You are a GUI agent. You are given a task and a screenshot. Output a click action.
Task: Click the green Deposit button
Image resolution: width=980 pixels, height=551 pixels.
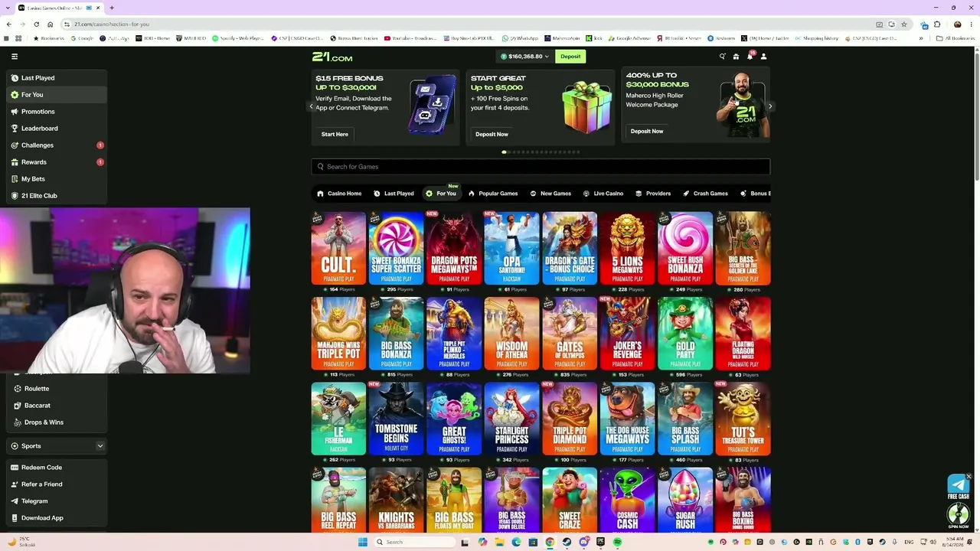click(x=570, y=57)
